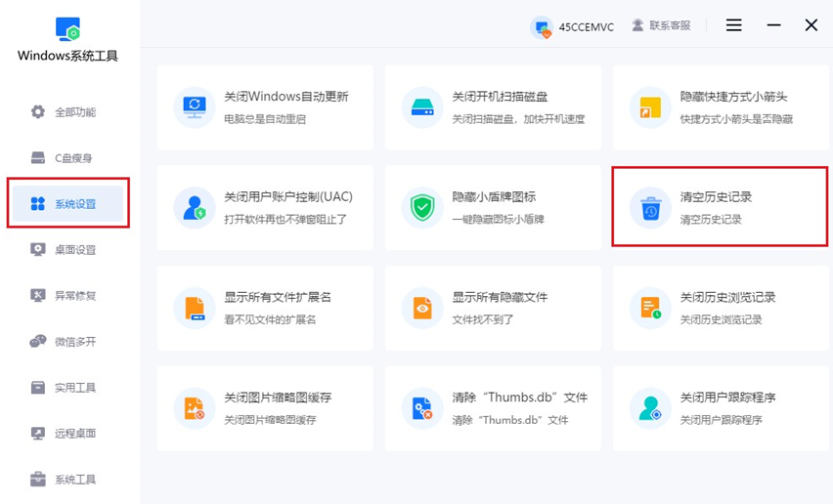This screenshot has height=504, width=833.
Task: Click the 关闭开机扫描磁盘 title text
Action: 500,97
